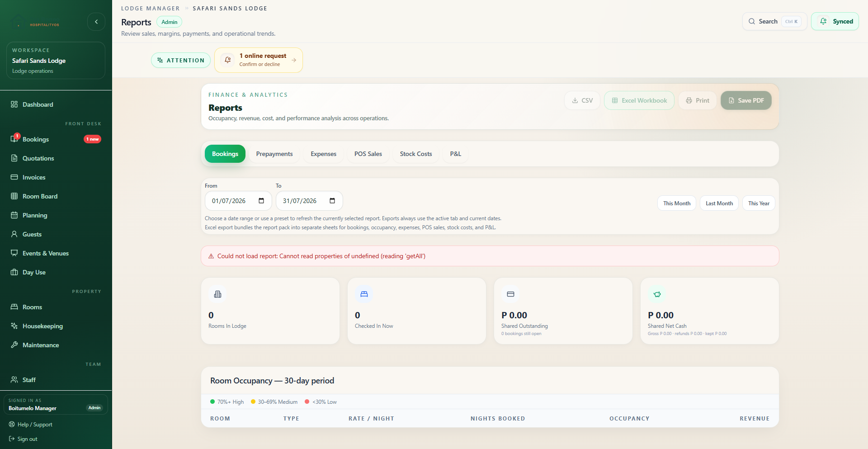Viewport: 868px width, 449px height.
Task: Click the Print button
Action: (x=698, y=100)
